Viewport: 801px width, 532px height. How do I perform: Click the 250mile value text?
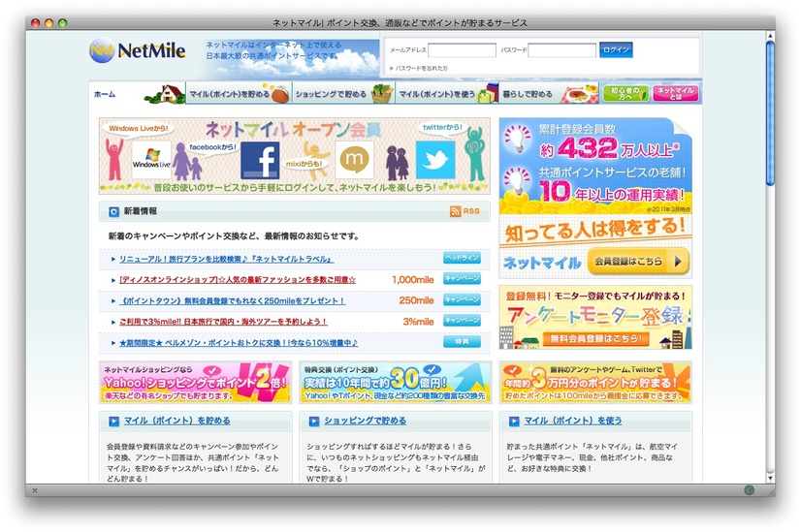(x=416, y=300)
